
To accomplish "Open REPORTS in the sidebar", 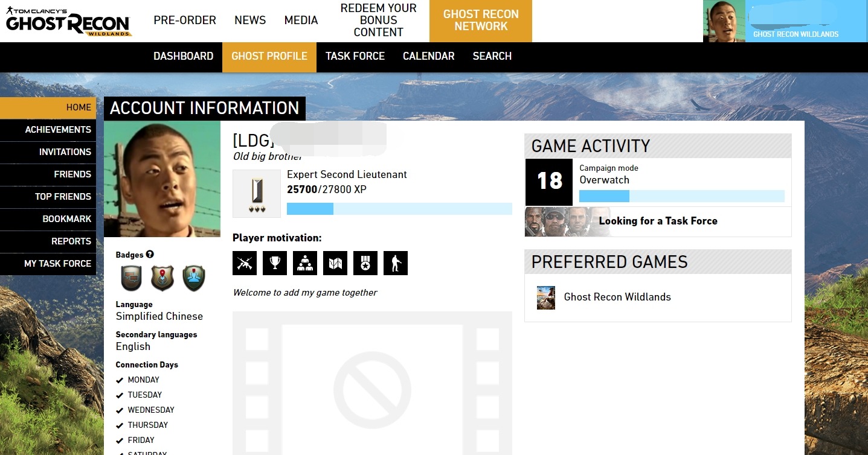I will 48,241.
